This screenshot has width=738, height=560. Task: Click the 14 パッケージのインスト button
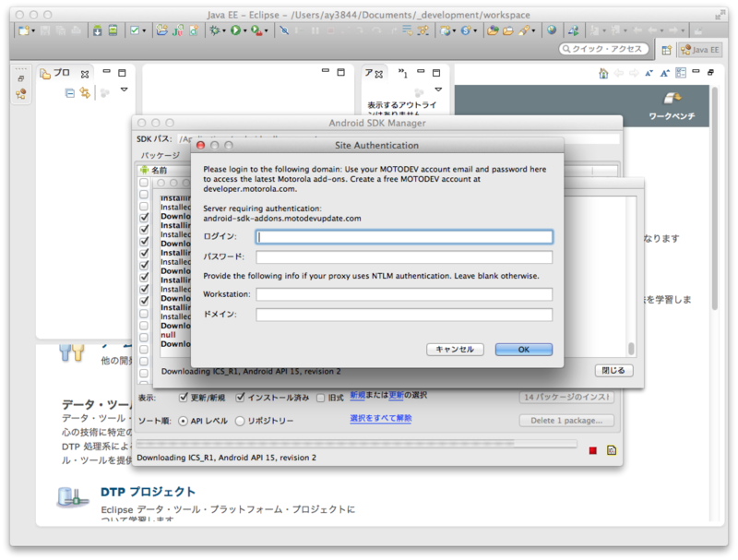(x=566, y=398)
